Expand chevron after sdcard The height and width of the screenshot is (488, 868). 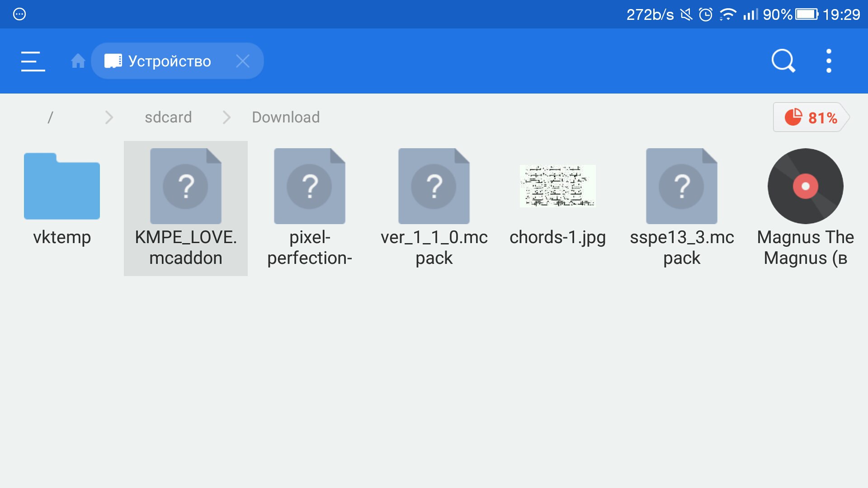coord(226,117)
